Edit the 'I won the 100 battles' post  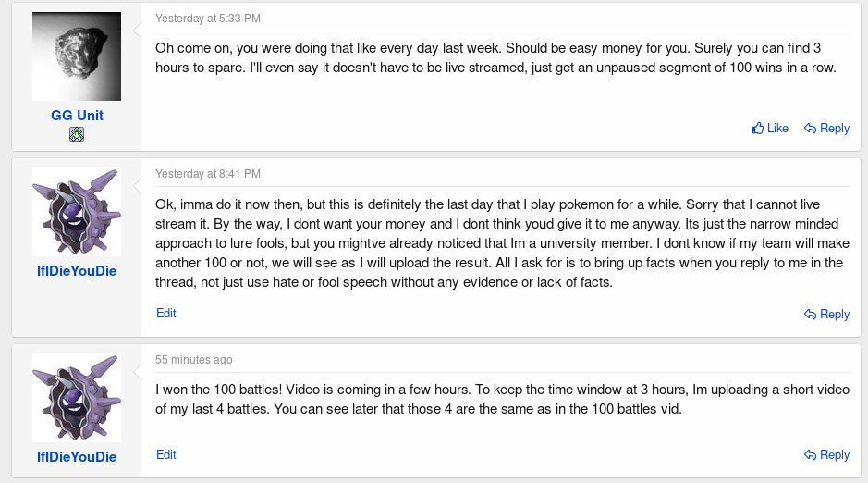pyautogui.click(x=166, y=454)
